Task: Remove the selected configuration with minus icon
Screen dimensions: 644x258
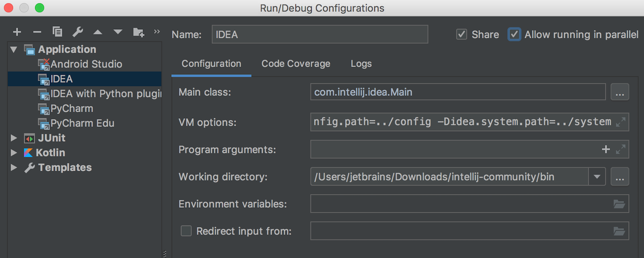Action: (37, 32)
